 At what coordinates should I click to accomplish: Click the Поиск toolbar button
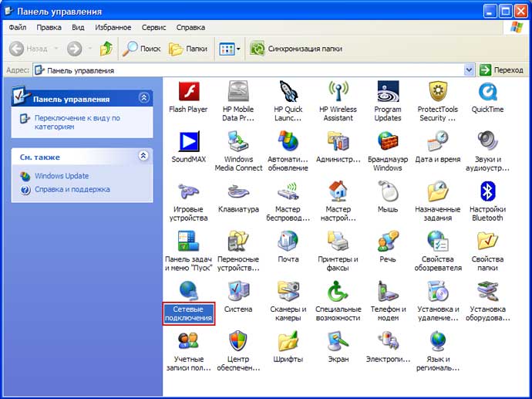point(141,49)
